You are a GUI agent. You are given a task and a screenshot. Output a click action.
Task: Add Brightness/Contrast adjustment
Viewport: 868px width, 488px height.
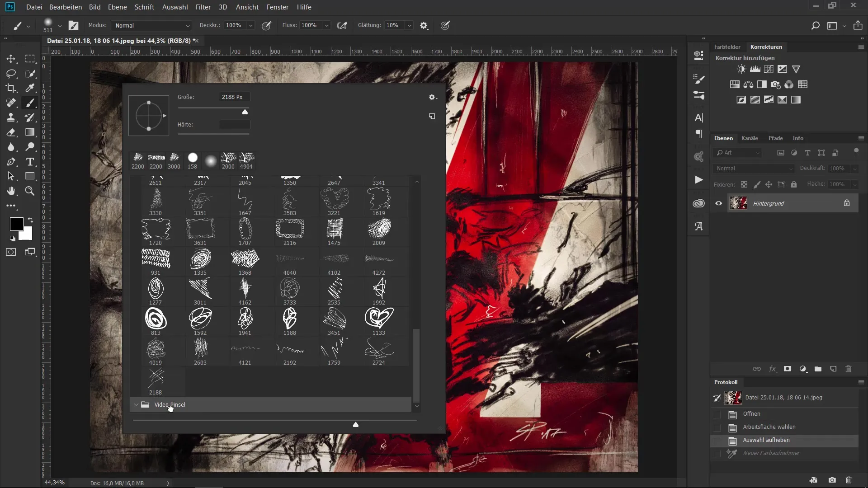point(741,69)
